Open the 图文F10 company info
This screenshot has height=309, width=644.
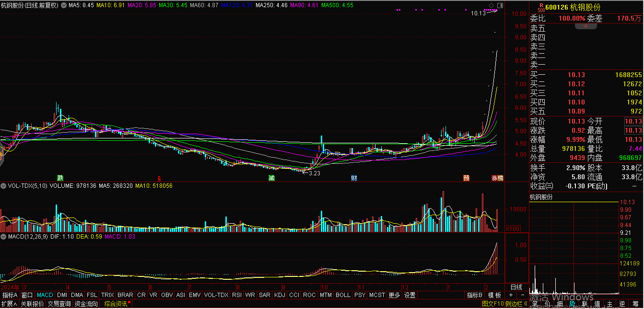click(492, 304)
